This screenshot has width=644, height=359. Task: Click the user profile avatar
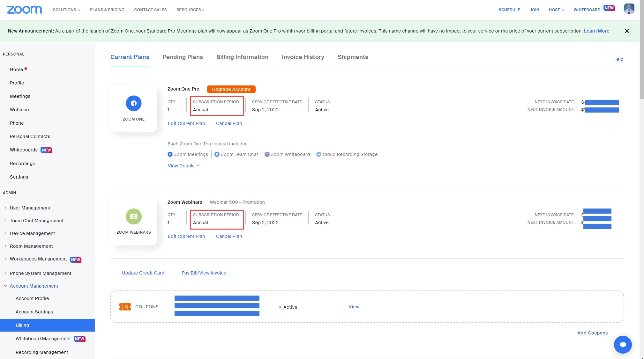(x=629, y=9)
